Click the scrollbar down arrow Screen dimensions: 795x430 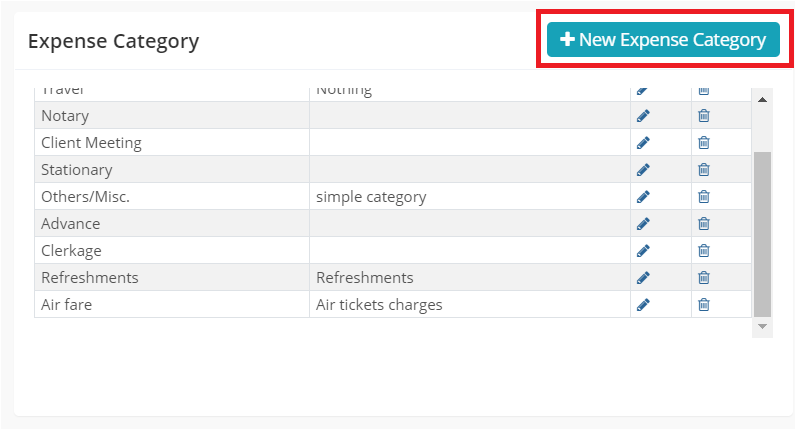pos(762,327)
